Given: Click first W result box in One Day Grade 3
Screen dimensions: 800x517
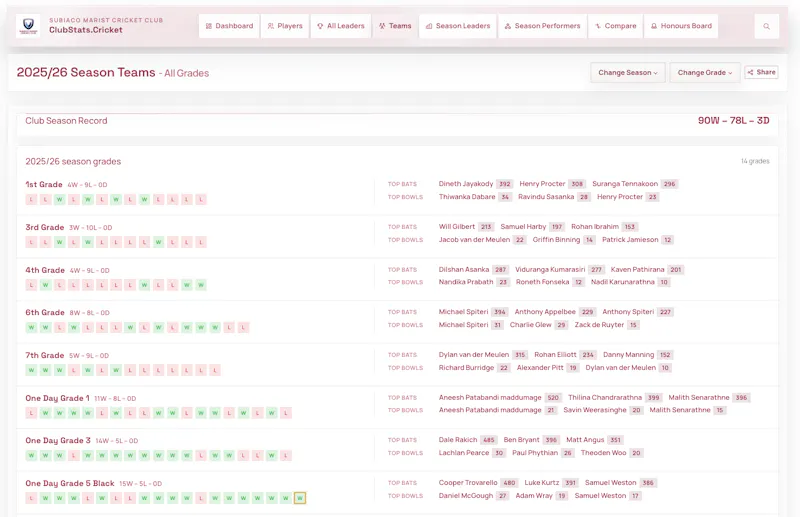Looking at the screenshot, I should click(32, 455).
